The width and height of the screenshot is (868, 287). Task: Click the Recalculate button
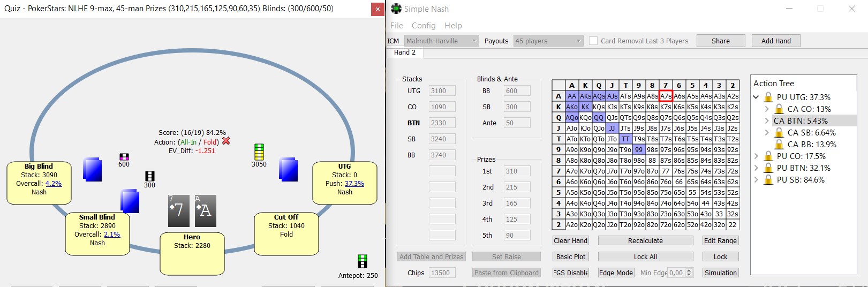pos(645,240)
